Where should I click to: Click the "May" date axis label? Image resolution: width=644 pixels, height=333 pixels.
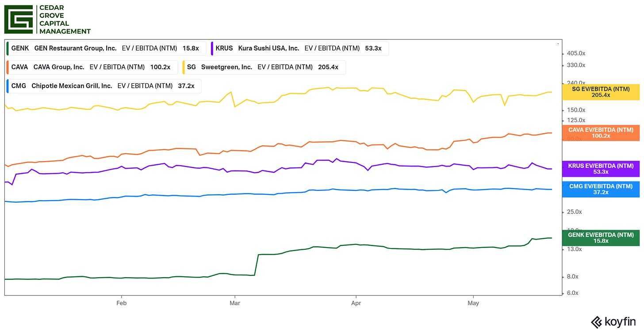(x=473, y=303)
